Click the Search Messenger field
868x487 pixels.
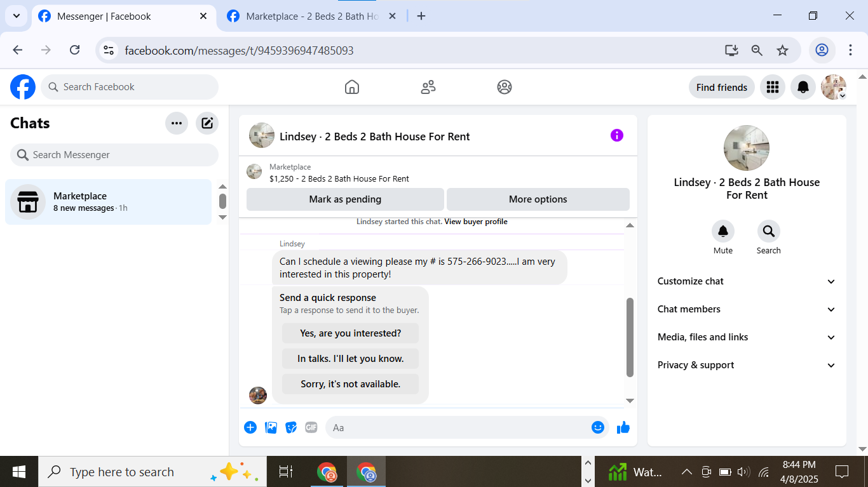pos(114,155)
